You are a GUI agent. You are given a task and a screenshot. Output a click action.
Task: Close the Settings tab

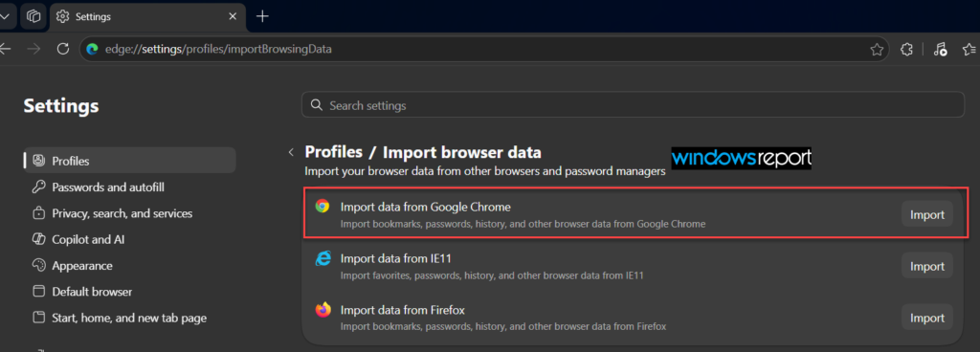(234, 17)
